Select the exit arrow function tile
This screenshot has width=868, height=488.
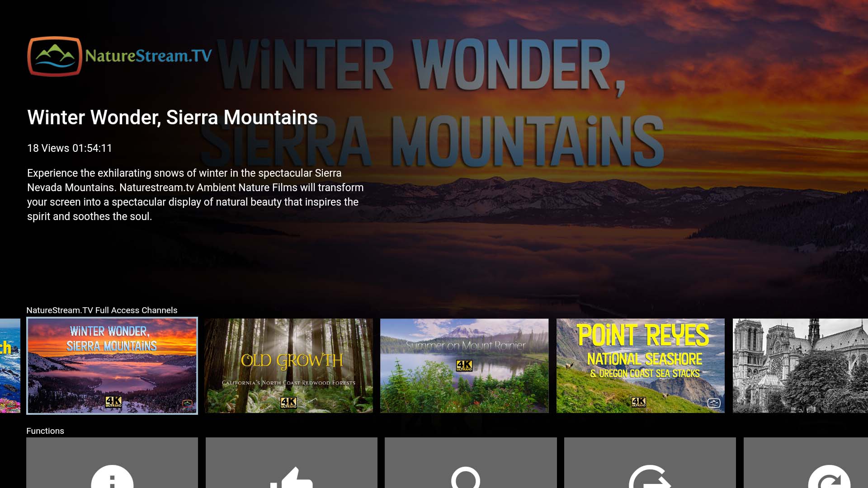[650, 463]
